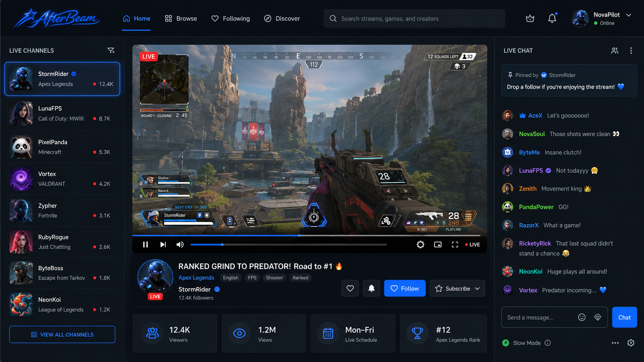Focus the search streams input field
Screen dimensions: 644x362
414,18
